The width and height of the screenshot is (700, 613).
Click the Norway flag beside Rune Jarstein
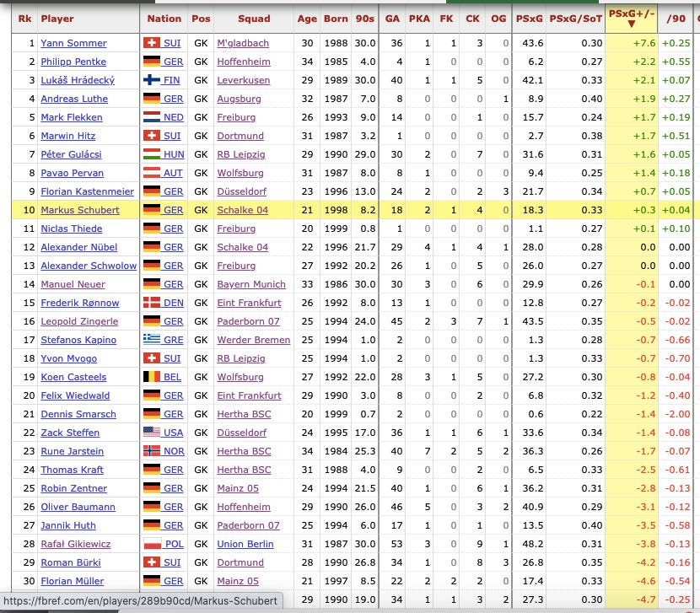(x=152, y=451)
